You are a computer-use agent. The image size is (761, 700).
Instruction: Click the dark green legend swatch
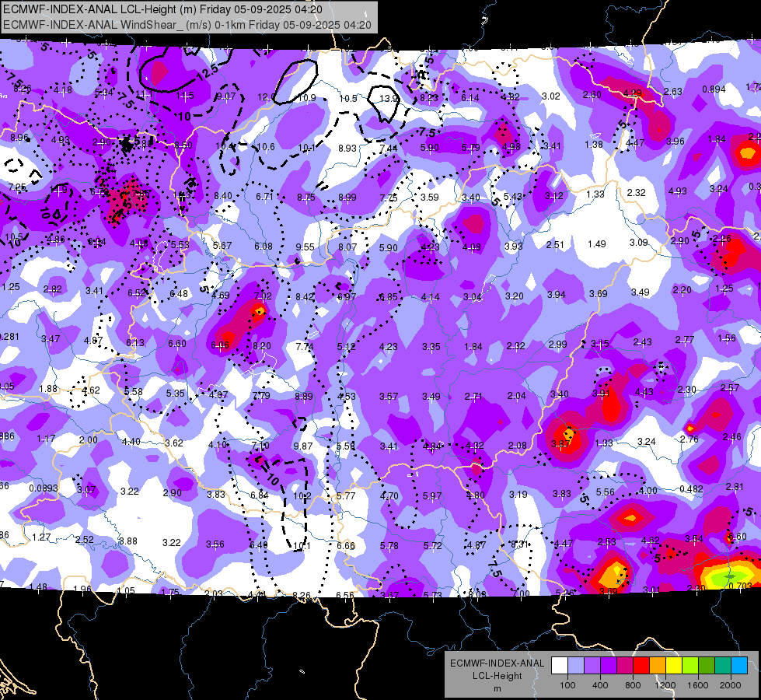coord(707,666)
